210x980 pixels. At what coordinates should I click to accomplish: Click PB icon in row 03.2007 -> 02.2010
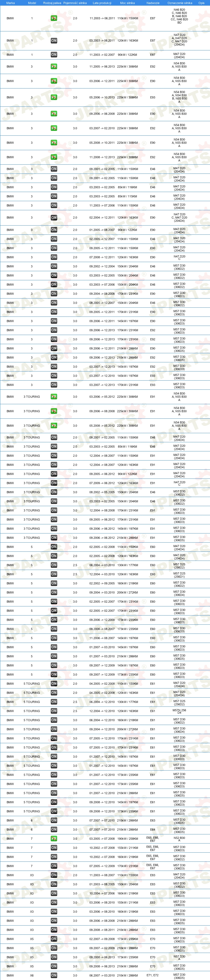54,128
